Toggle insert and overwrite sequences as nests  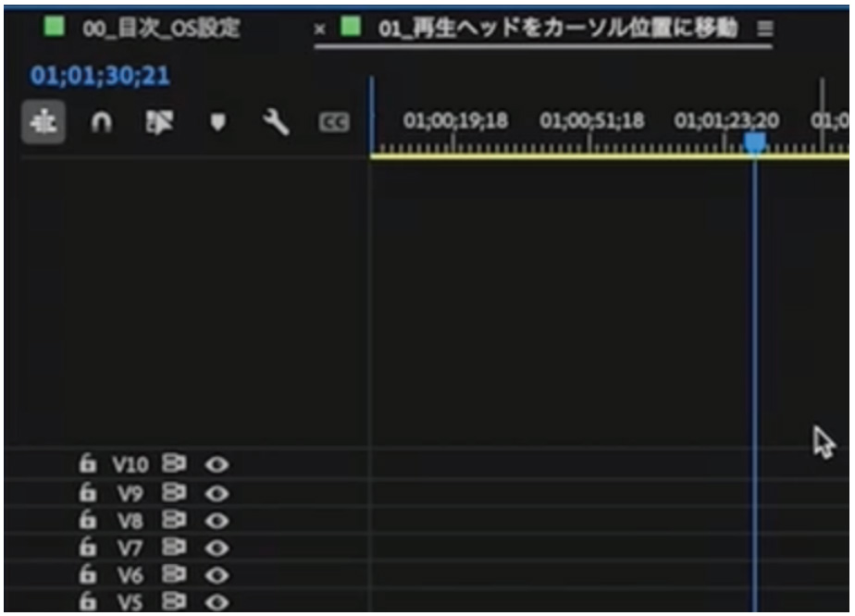tap(43, 123)
